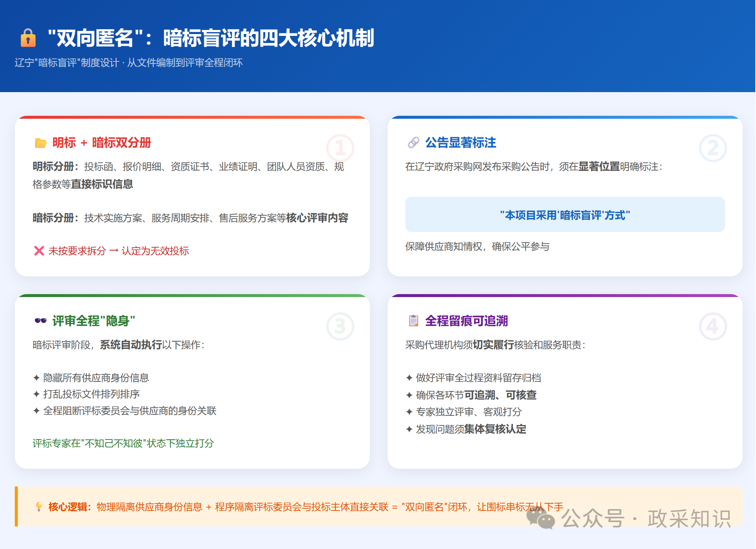Viewport: 756px width, 549px height.
Task: Click the bold text 切实履行
Action: point(493,345)
